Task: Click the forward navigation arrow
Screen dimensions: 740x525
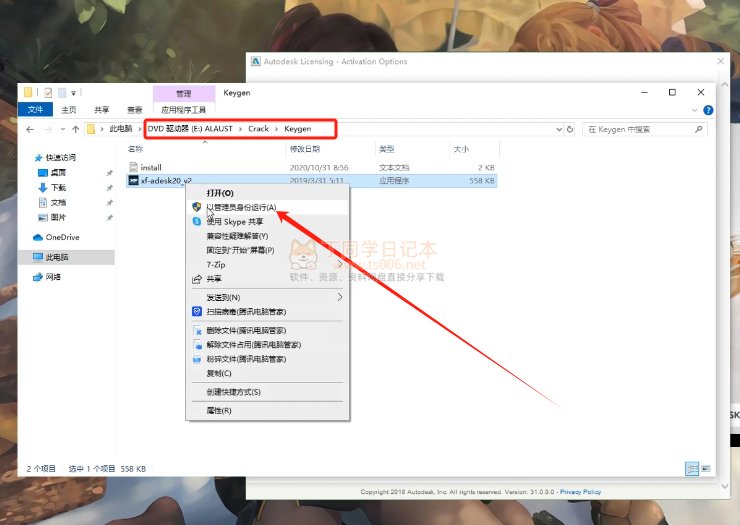Action: (x=48, y=129)
